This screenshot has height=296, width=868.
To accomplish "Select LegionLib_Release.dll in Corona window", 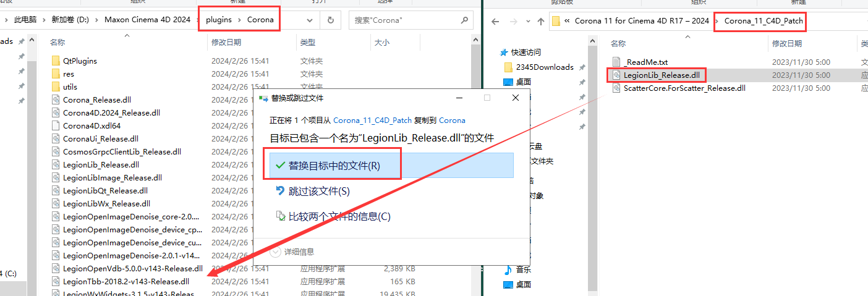I will tap(101, 164).
